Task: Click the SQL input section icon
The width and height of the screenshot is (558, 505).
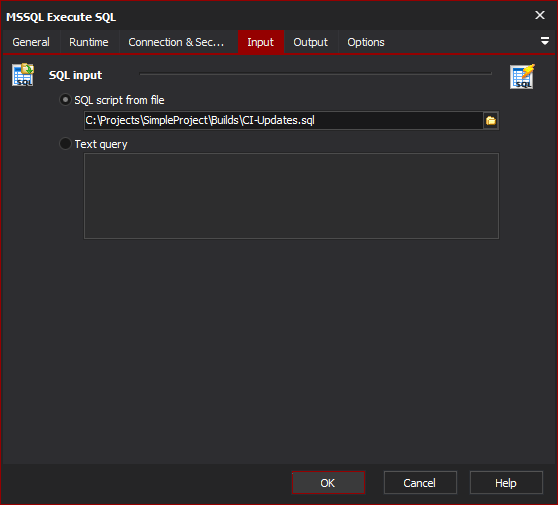Action: coord(23,75)
